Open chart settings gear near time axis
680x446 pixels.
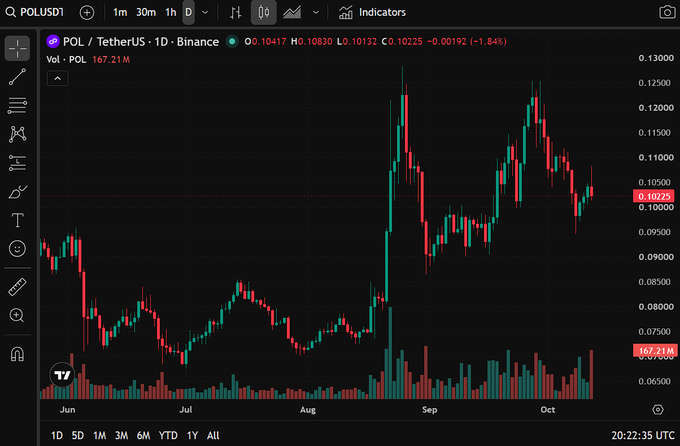(x=658, y=410)
